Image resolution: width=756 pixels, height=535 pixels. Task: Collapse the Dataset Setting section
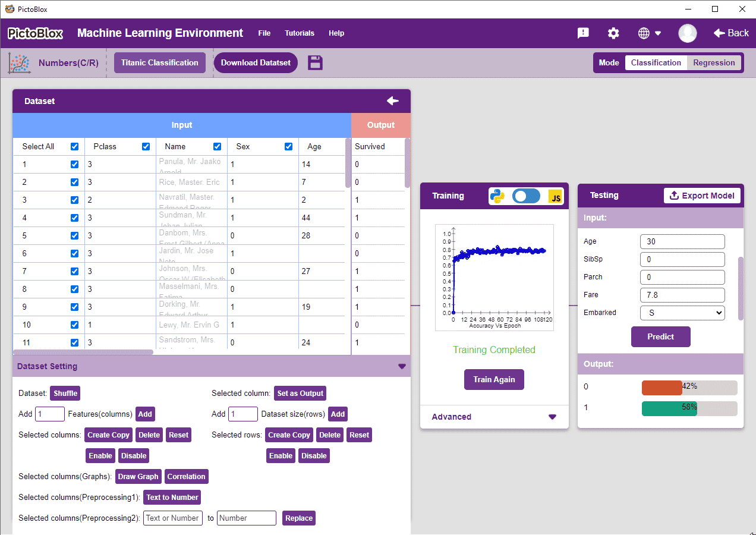402,367
